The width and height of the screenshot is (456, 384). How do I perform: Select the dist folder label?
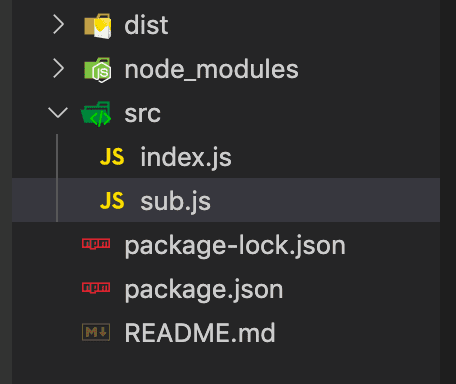(146, 25)
